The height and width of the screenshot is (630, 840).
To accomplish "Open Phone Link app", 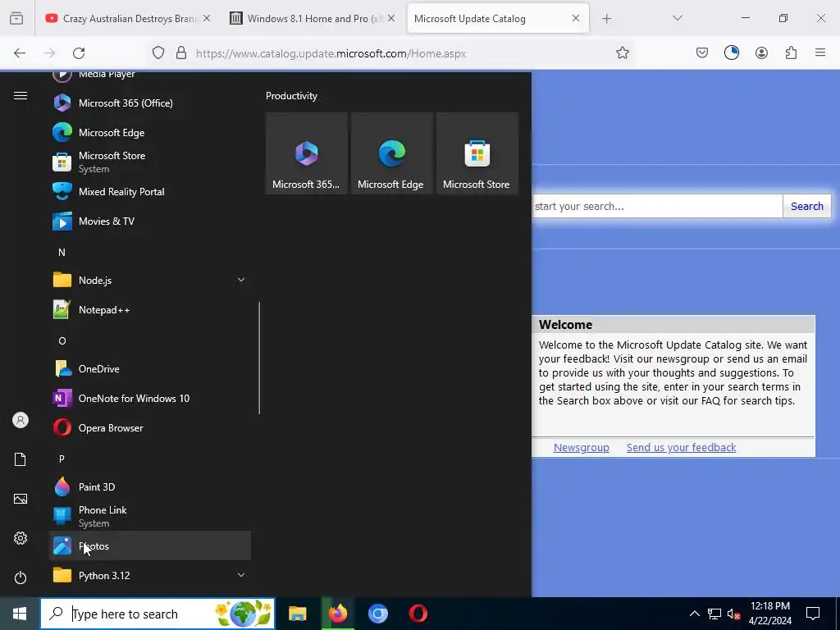I will point(150,516).
